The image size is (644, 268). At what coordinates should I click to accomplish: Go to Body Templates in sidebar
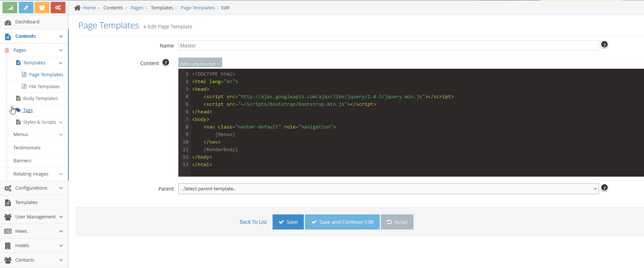coord(40,99)
